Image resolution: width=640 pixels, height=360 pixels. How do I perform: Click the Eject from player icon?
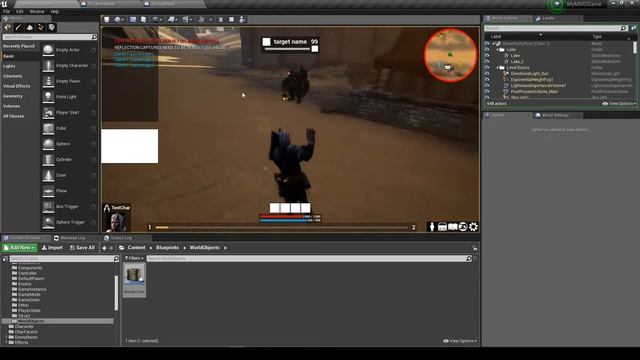pyautogui.click(x=242, y=19)
